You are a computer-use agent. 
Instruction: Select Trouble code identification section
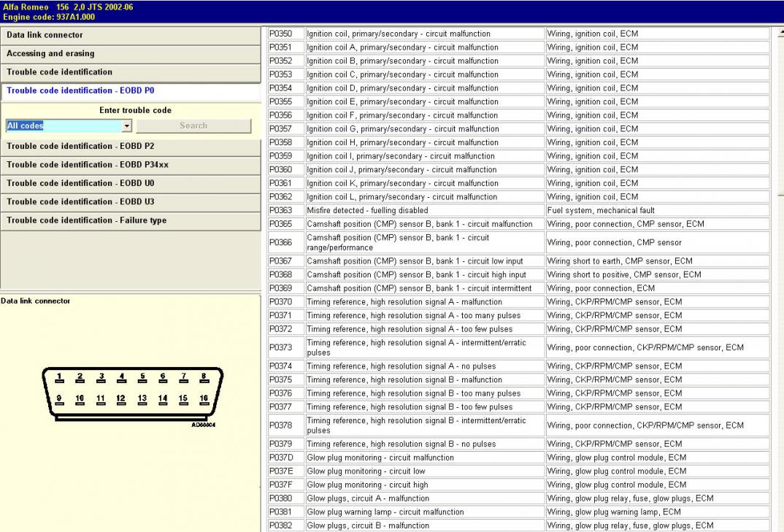click(131, 72)
